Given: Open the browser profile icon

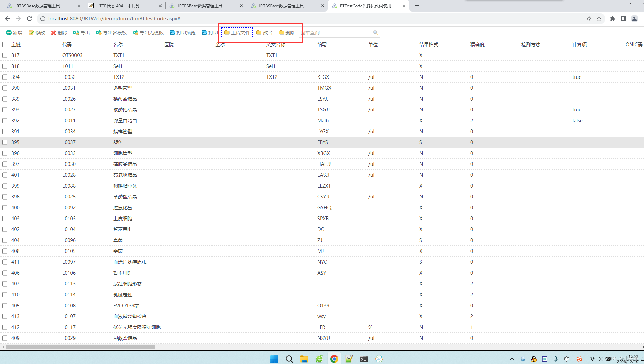Looking at the screenshot, I should 634,19.
